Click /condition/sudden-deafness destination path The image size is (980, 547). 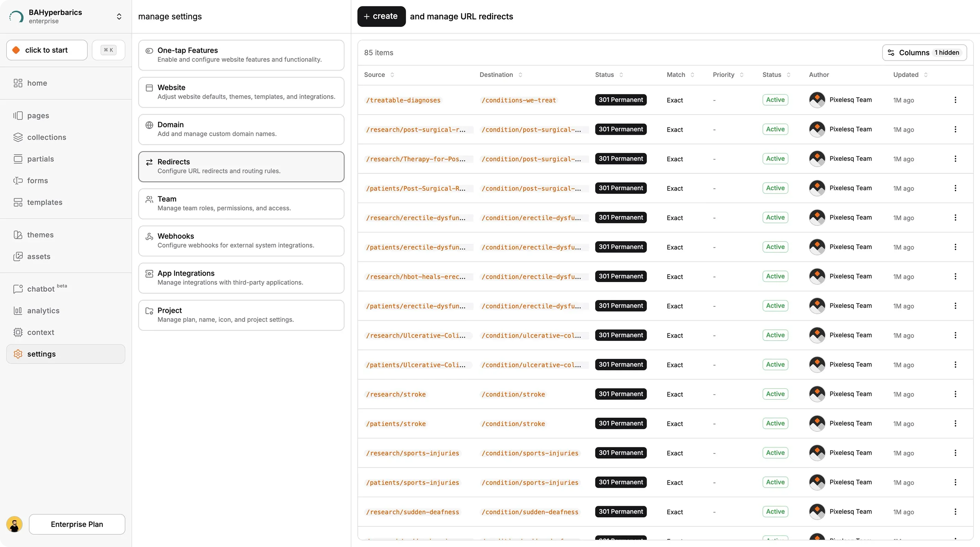(530, 512)
